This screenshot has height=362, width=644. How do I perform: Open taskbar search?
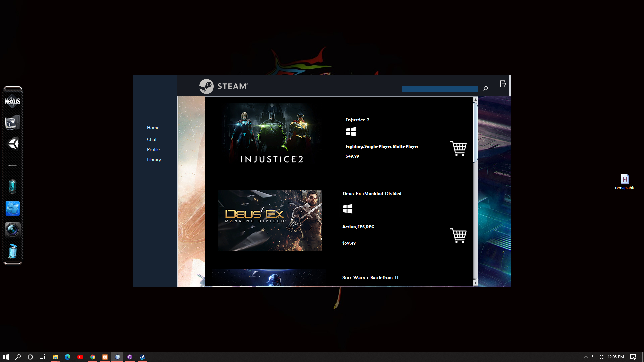point(18,357)
